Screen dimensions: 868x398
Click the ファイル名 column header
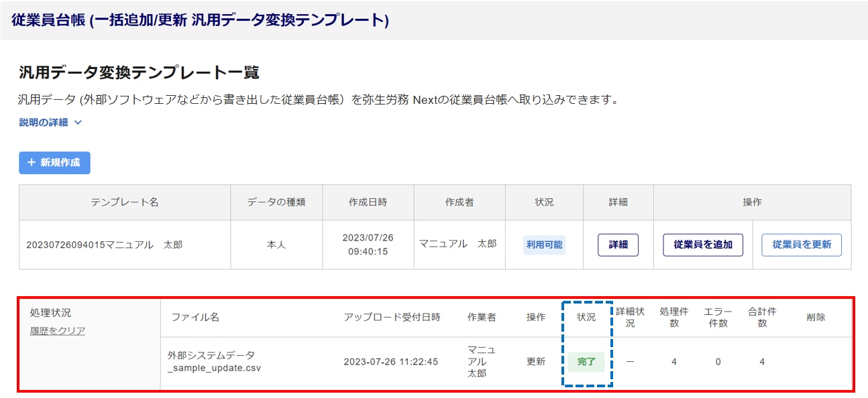(x=195, y=317)
